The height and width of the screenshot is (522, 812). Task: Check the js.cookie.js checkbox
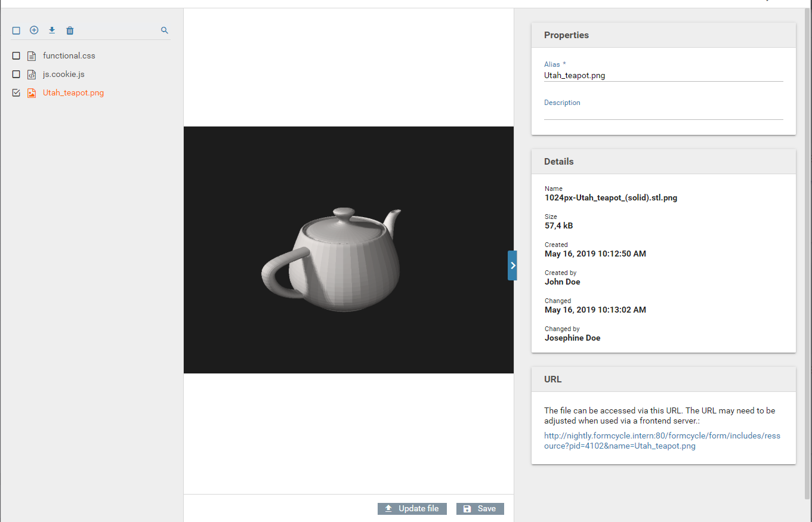16,75
